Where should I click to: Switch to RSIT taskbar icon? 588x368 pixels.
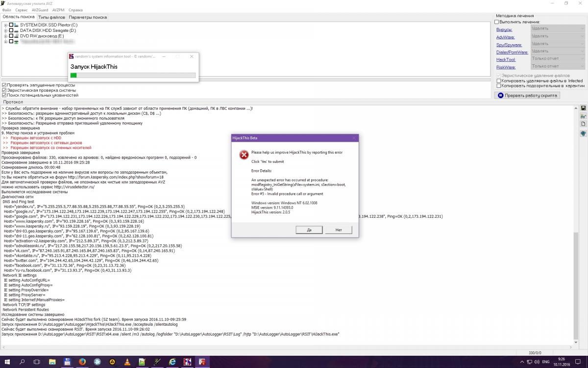tap(187, 362)
